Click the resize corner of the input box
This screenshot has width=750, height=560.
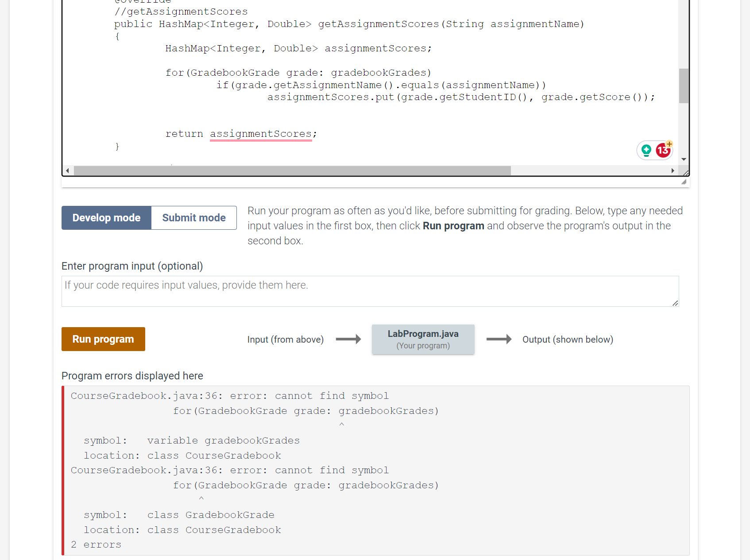coord(676,303)
